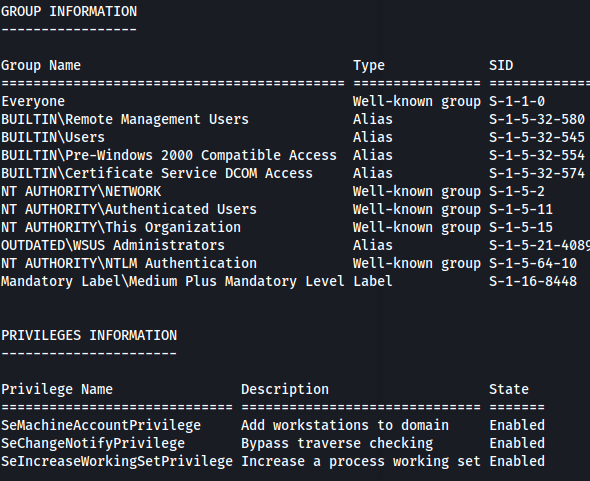Click OUTDATED\WSUS Administrators group name

(x=113, y=245)
